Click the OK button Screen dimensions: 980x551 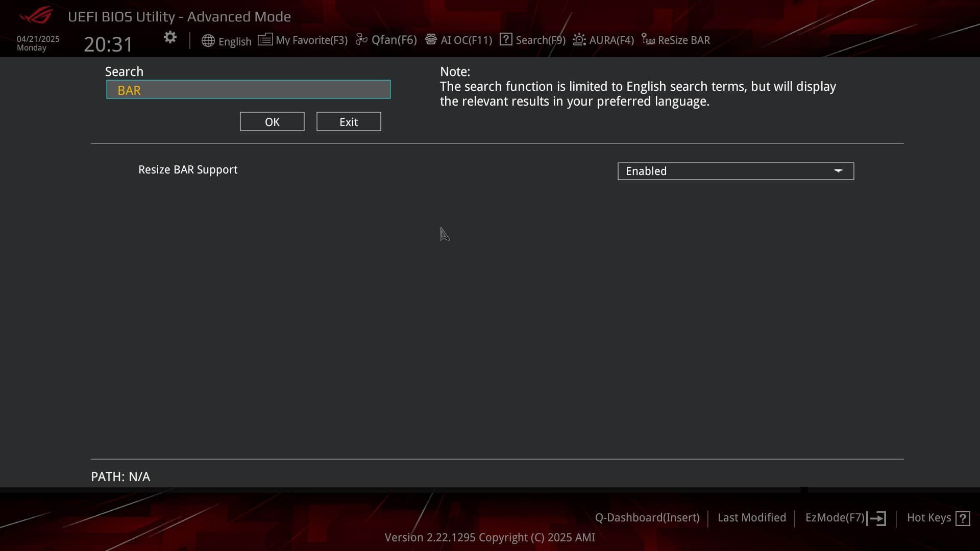coord(272,122)
